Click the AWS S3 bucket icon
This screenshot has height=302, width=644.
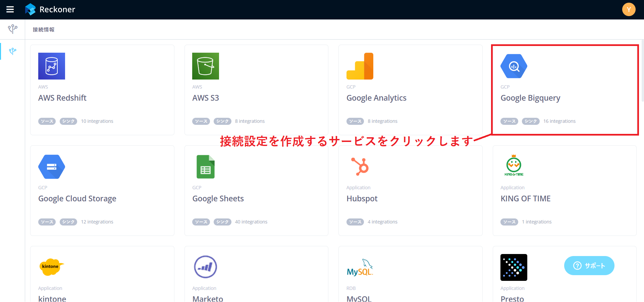pyautogui.click(x=206, y=66)
